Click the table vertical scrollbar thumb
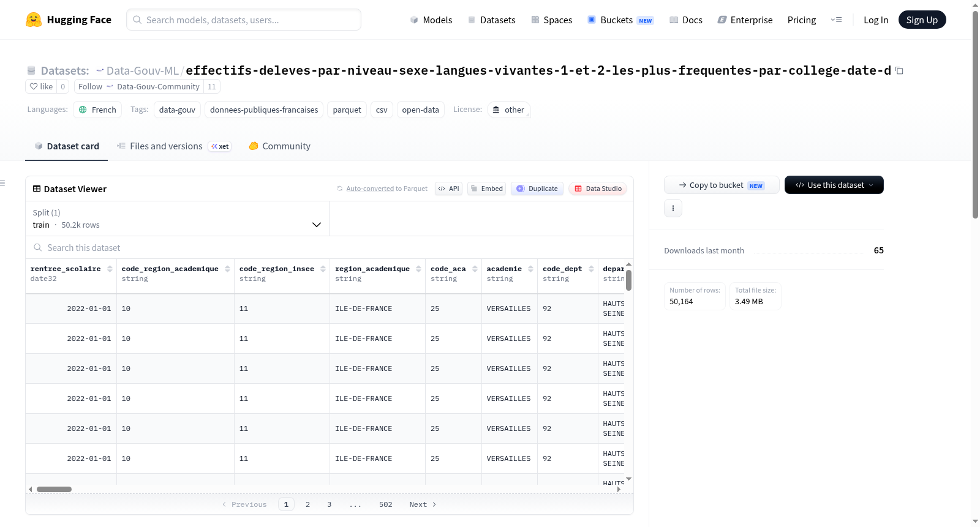980x527 pixels. pos(628,280)
